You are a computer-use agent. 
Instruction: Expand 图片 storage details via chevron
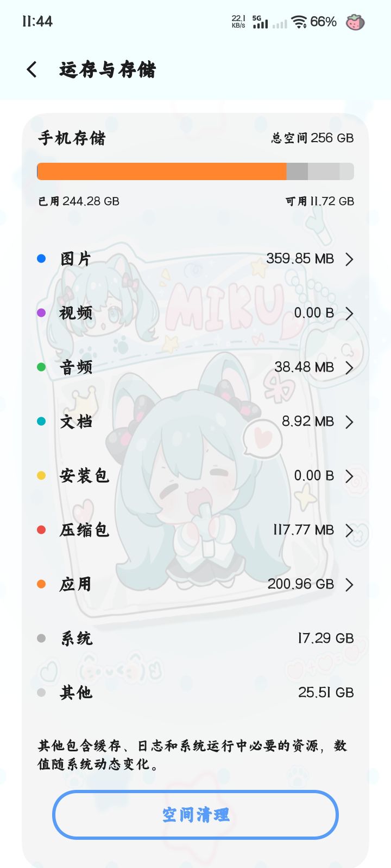point(349,259)
